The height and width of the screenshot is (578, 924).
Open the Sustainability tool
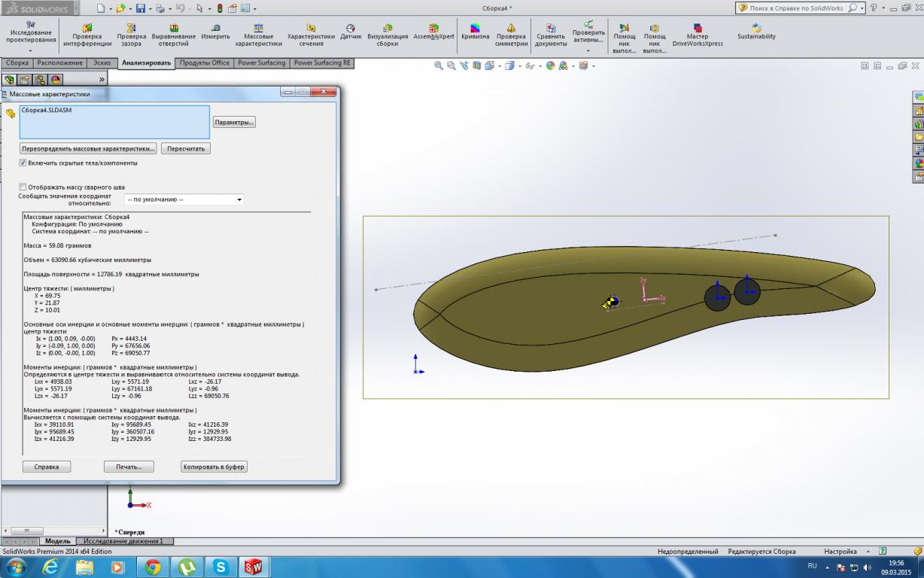[x=756, y=29]
